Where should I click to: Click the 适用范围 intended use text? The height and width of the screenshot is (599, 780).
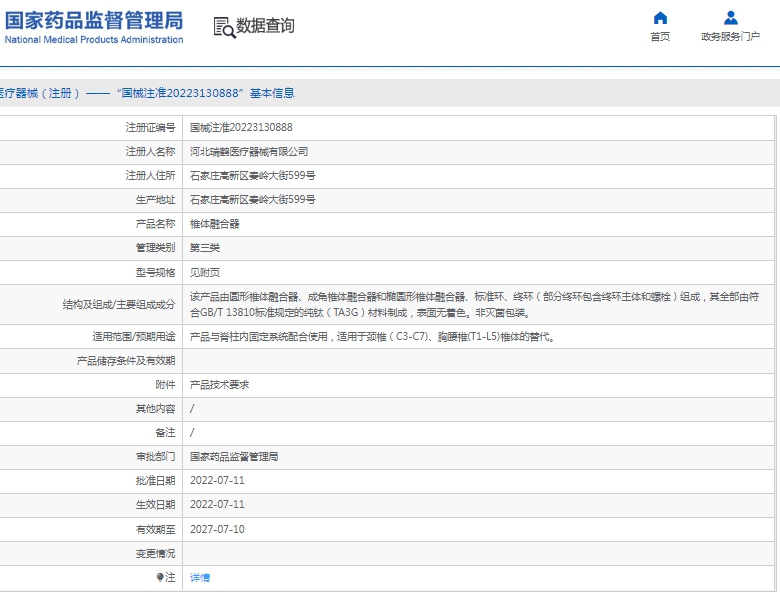[x=372, y=337]
